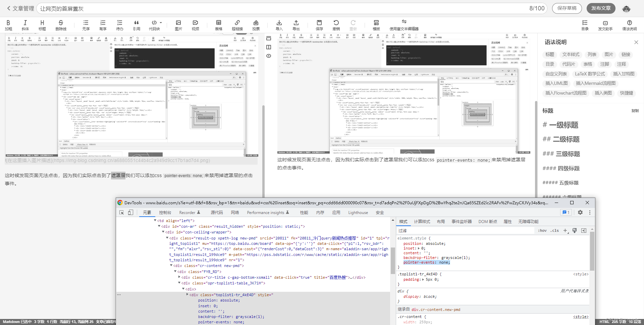The height and width of the screenshot is (325, 644).
Task: Focus the 过滤 styles filter field
Action: pyautogui.click(x=466, y=231)
